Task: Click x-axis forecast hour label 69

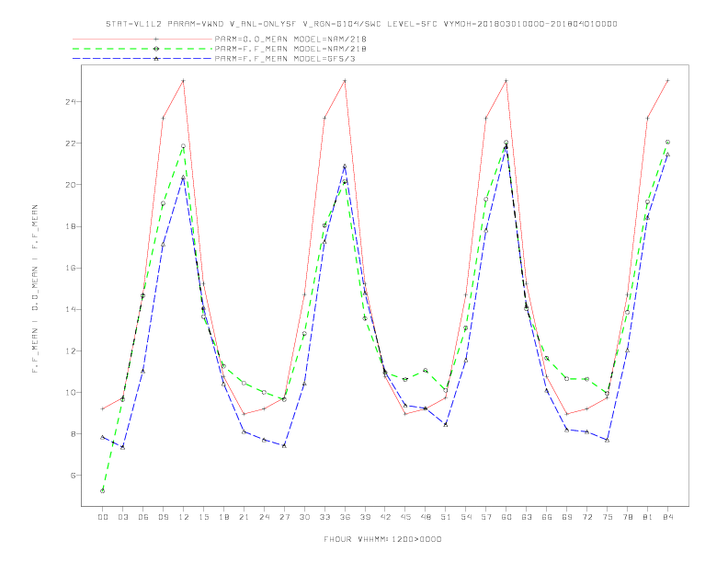Action: tap(567, 517)
